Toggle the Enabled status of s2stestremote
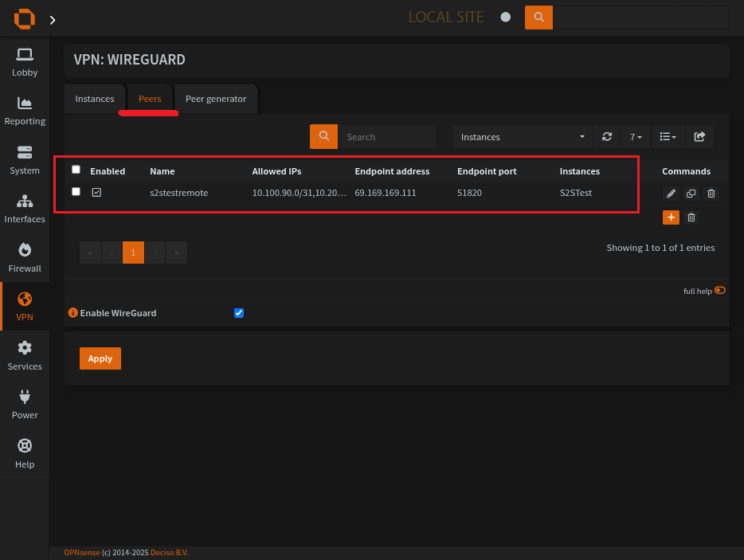Screen dimensions: 744x560 pyautogui.click(x=97, y=192)
